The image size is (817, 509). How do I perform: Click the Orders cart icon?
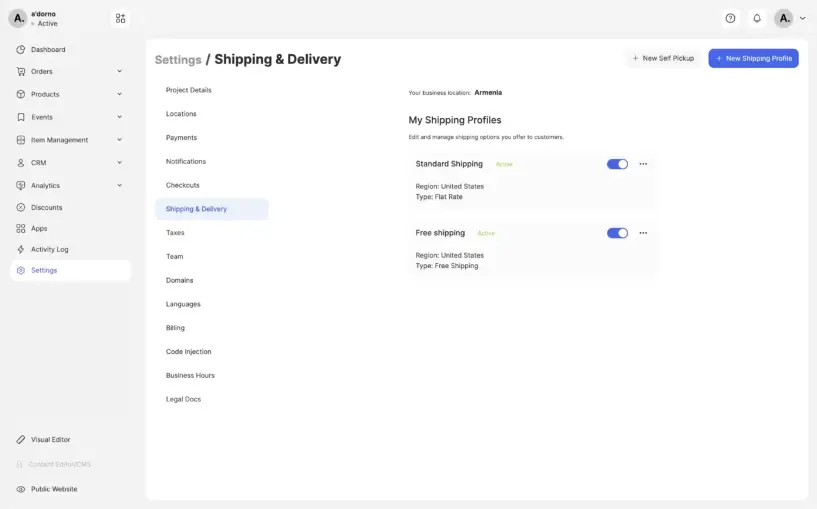(x=20, y=71)
